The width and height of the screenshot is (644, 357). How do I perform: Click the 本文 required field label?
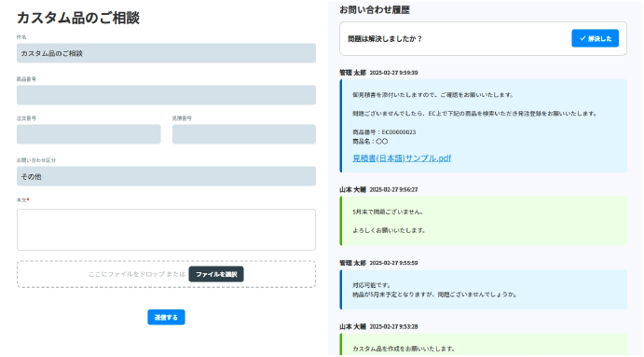click(23, 200)
